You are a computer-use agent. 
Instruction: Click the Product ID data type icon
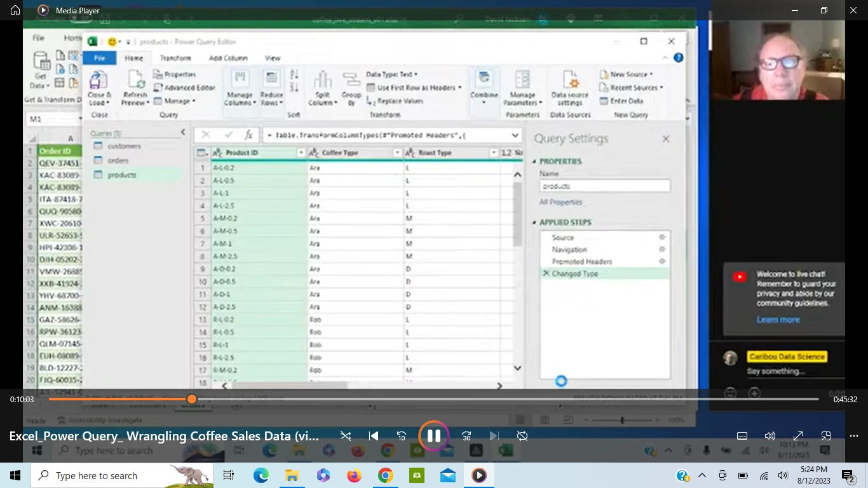pos(217,153)
